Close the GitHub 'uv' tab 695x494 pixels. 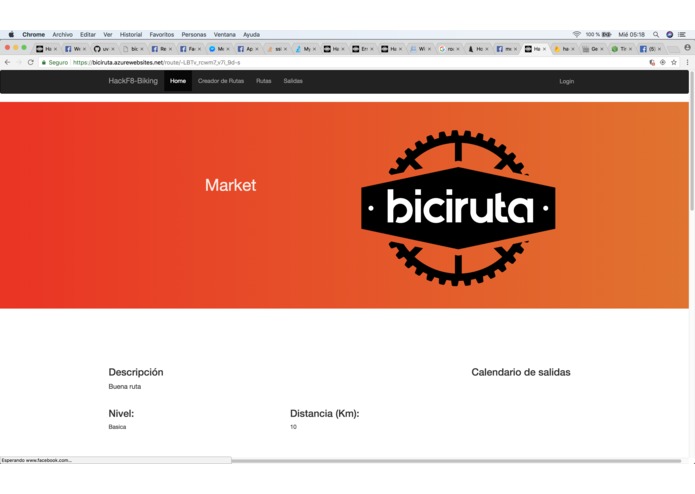point(113,49)
